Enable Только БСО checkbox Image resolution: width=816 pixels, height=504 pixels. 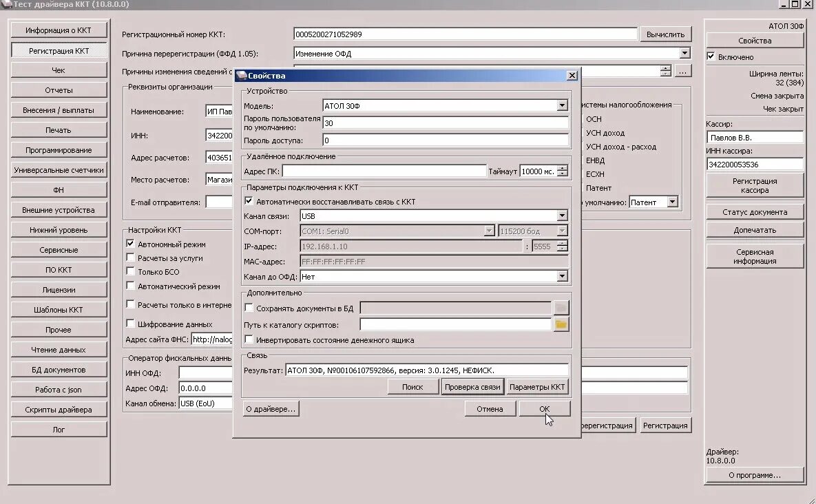[x=131, y=271]
